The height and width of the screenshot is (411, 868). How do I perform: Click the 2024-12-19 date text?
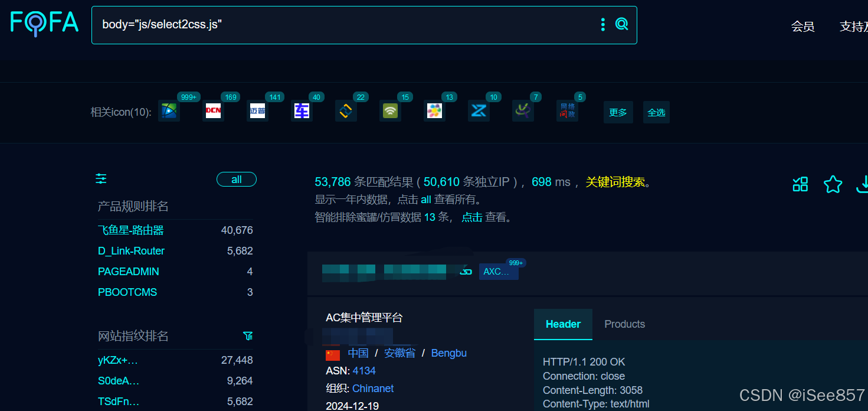[x=352, y=406]
